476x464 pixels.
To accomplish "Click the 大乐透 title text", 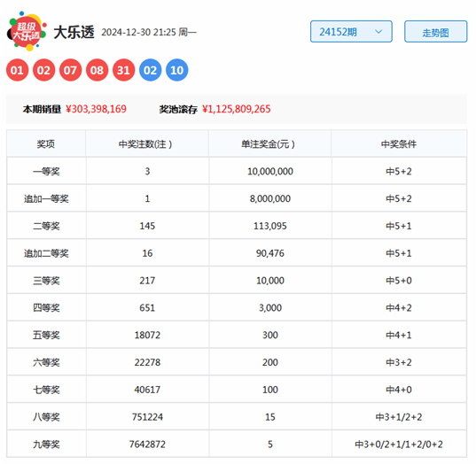I will 74,32.
